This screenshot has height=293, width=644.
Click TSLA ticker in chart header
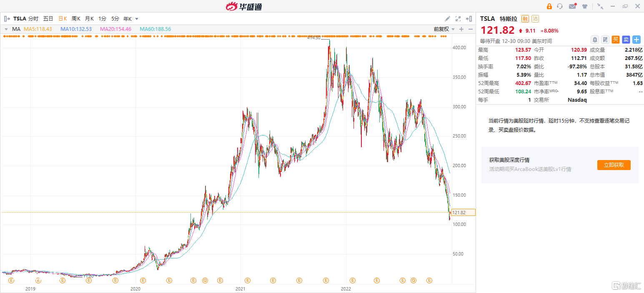point(20,19)
